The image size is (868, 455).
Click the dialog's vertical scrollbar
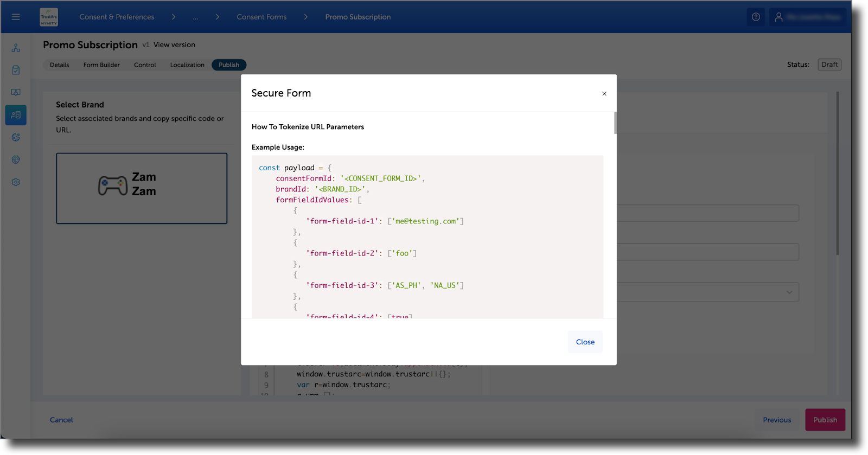tap(615, 123)
